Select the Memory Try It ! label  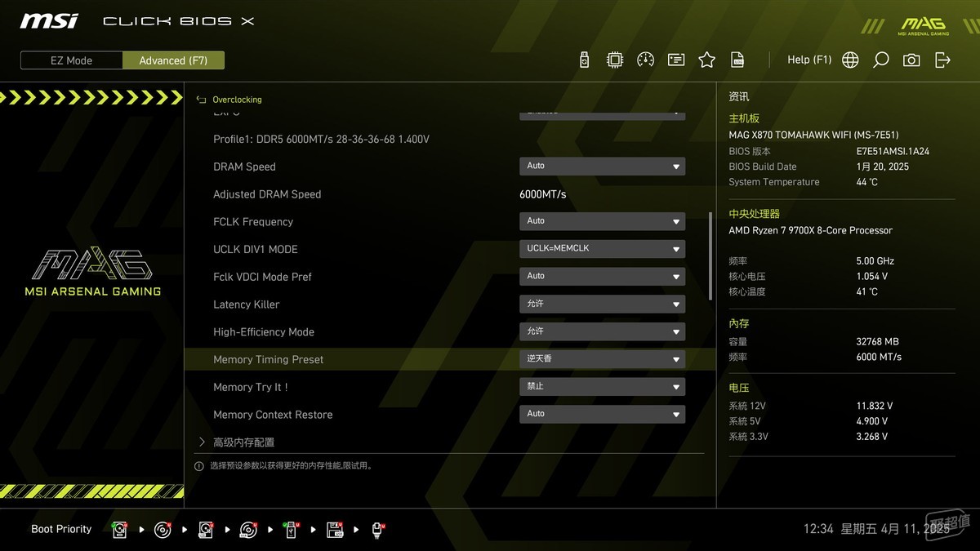[x=251, y=387]
